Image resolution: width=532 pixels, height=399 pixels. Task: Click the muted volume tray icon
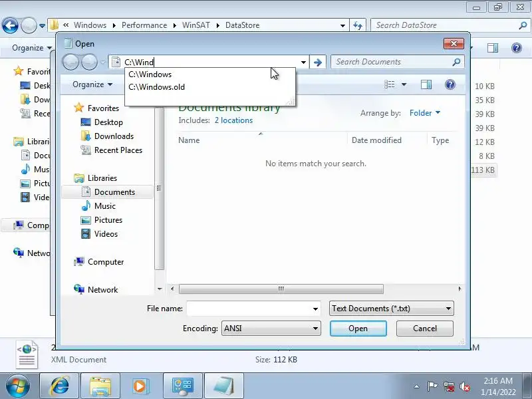coord(465,386)
